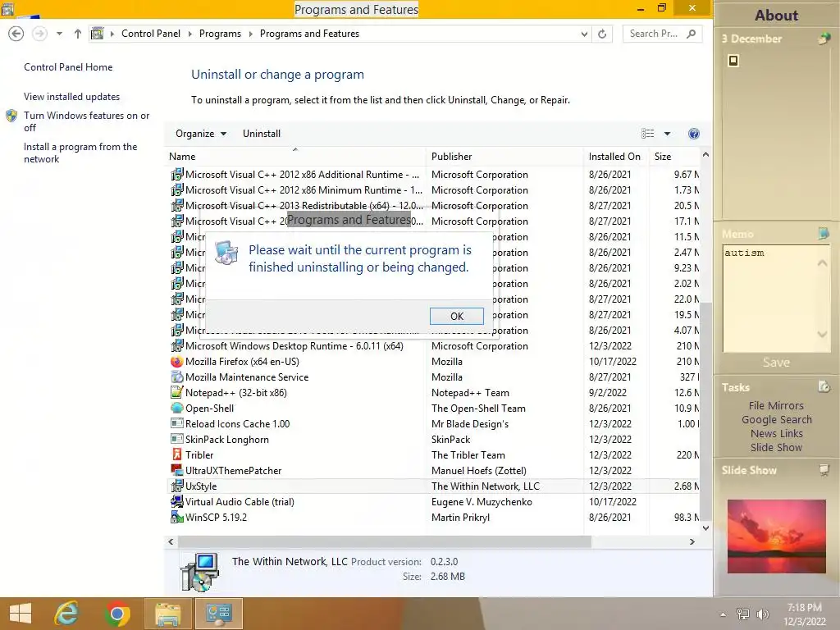Refresh the Programs and Features list
Image resolution: width=840 pixels, height=630 pixels.
click(x=602, y=34)
